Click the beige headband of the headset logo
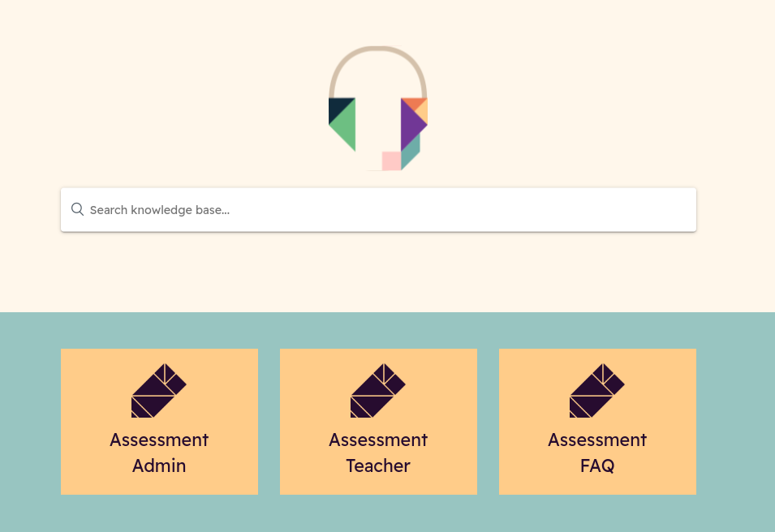Image resolution: width=775 pixels, height=532 pixels. click(x=378, y=71)
